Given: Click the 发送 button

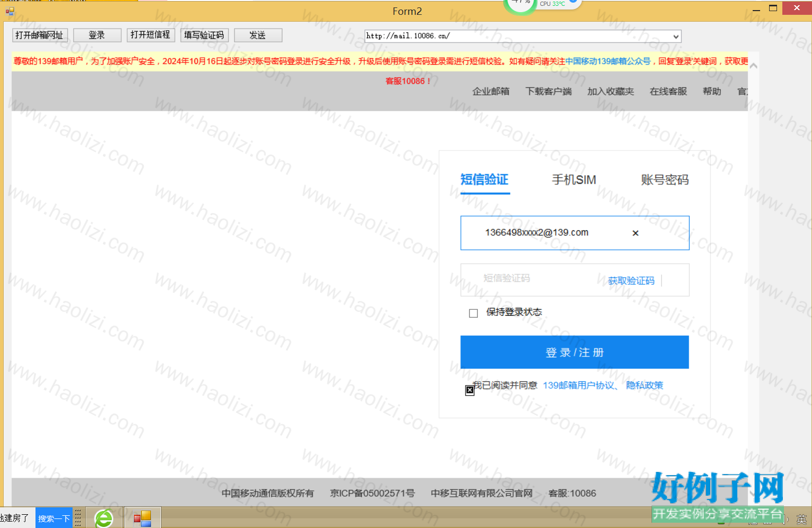Looking at the screenshot, I should [x=258, y=35].
